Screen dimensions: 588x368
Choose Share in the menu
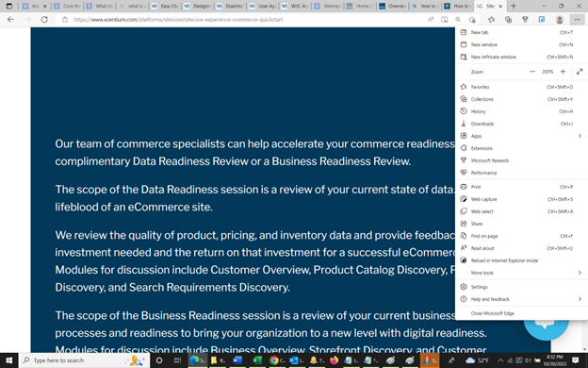[521, 224]
